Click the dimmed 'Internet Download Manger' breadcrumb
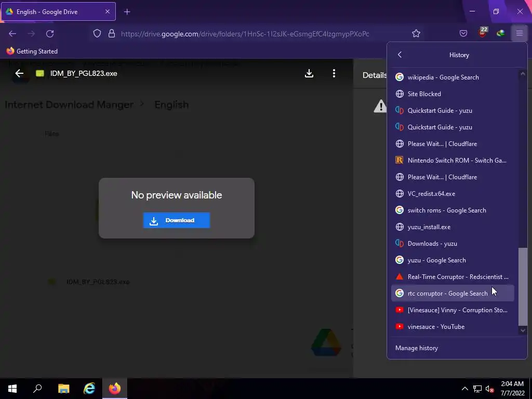 tap(69, 104)
